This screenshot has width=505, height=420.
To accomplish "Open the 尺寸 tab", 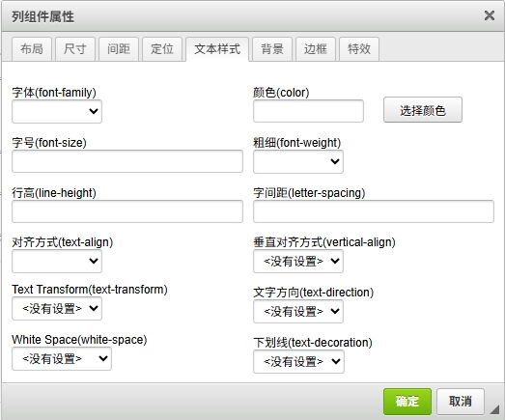I will click(75, 49).
